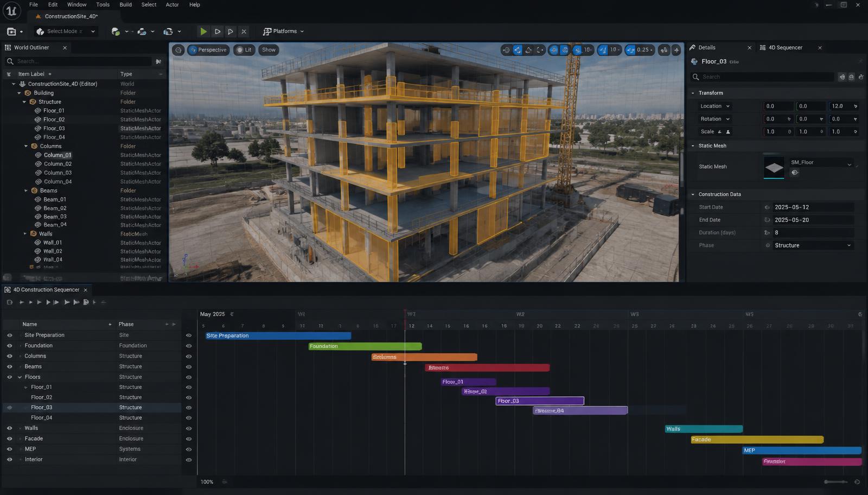Click the add content icon with green badge
Image resolution: width=868 pixels, height=495 pixels.
115,31
